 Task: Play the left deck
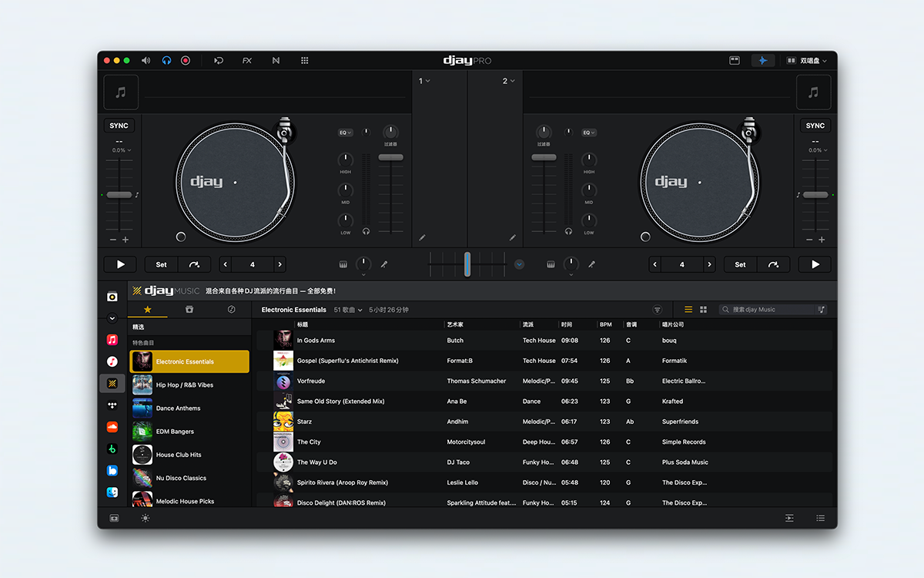pos(120,264)
